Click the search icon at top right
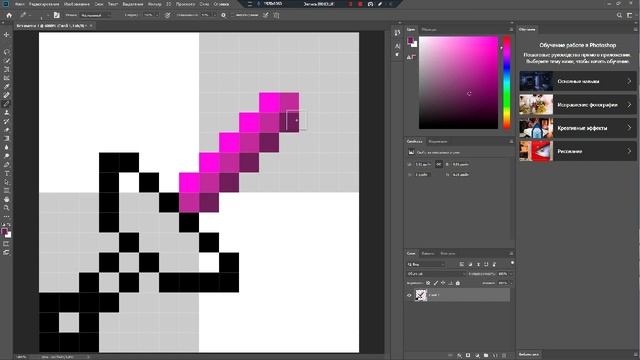640x360 pixels. pyautogui.click(x=619, y=15)
